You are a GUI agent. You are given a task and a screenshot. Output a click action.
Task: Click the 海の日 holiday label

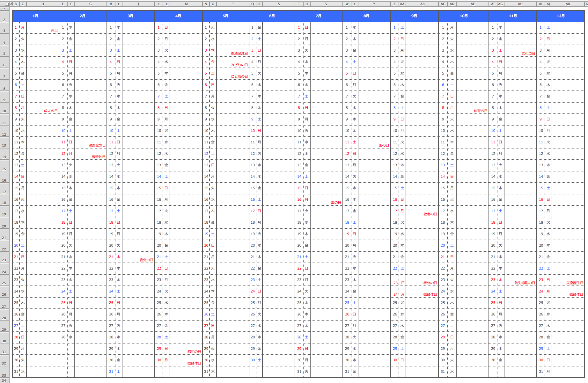pos(336,203)
